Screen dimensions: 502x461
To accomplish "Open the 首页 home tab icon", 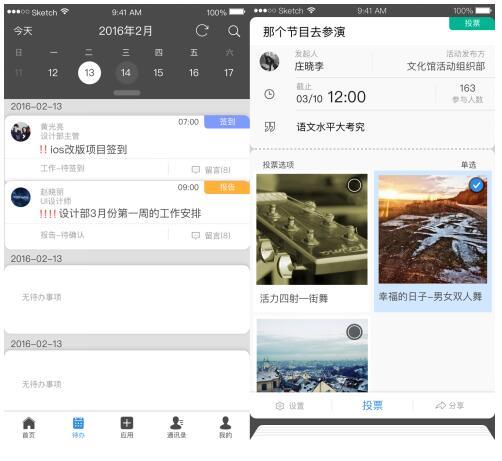I will pos(29,423).
